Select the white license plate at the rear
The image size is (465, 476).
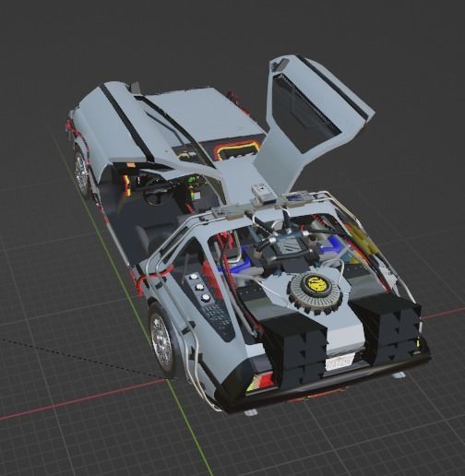click(x=340, y=361)
